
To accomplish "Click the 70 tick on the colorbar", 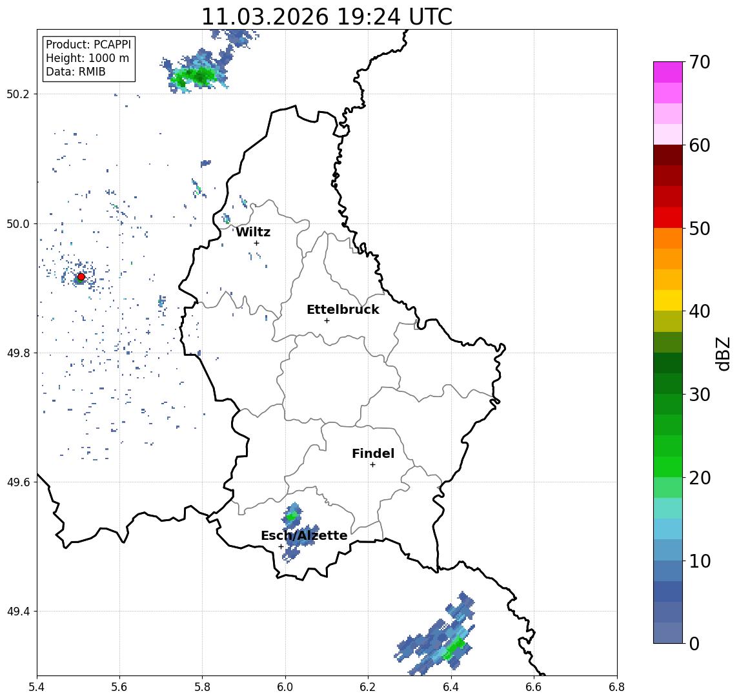I will (x=699, y=62).
